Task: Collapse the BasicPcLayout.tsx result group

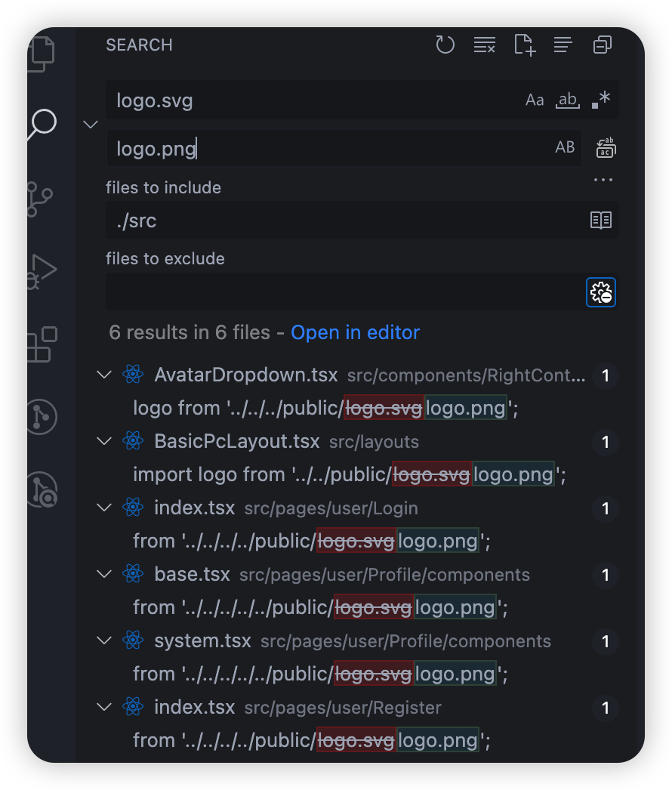Action: coord(104,441)
